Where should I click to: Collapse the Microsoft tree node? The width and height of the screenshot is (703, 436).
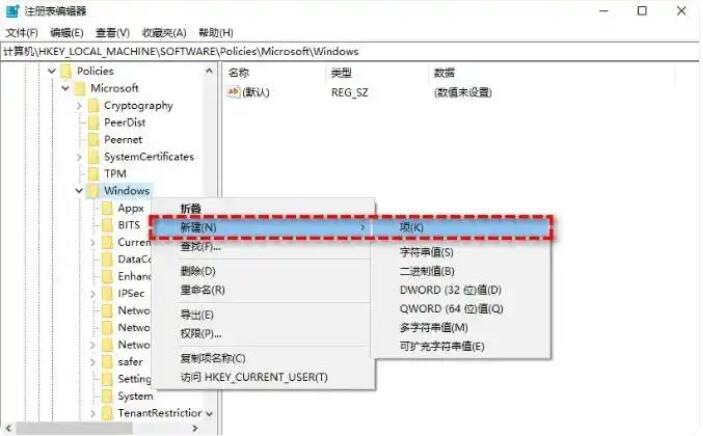[x=65, y=88]
